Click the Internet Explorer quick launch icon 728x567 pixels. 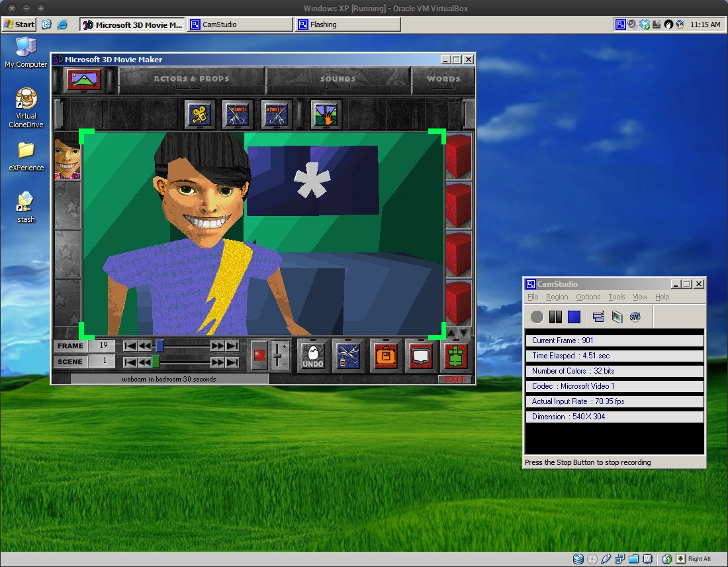62,25
